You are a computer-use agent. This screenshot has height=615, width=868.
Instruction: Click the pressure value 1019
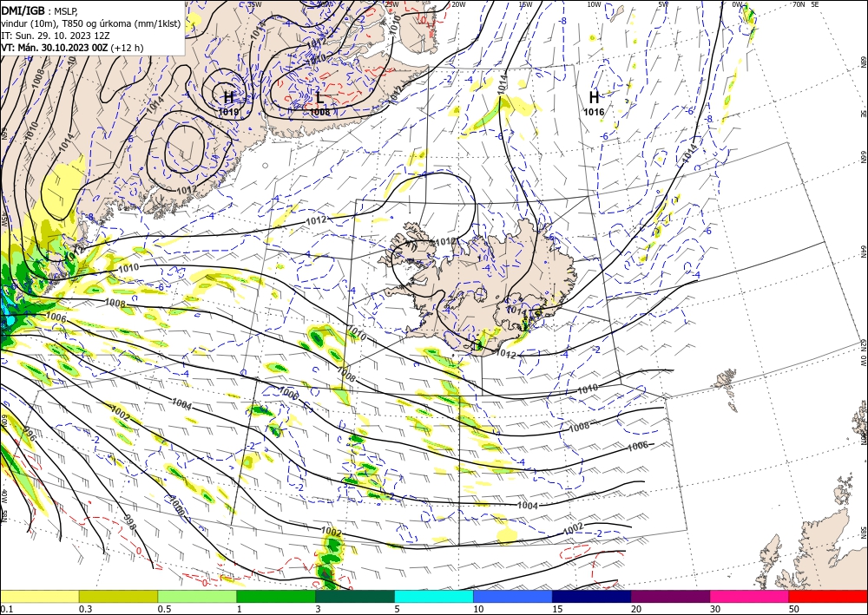coord(228,112)
